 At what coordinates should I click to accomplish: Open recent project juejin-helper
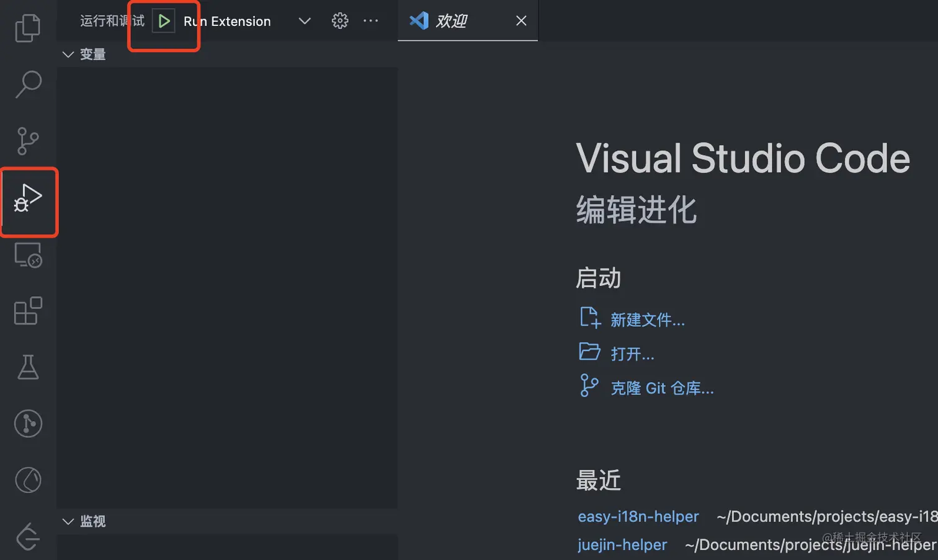click(622, 545)
